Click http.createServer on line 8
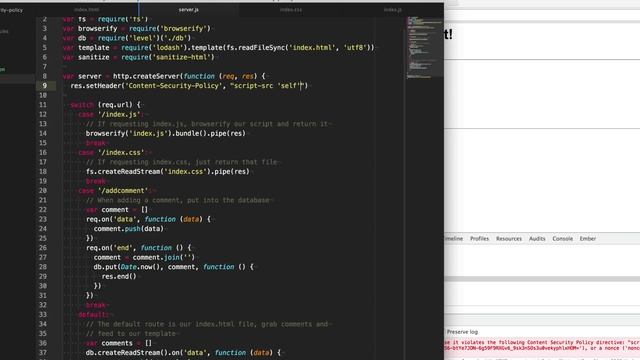This screenshot has width=640, height=360. (146, 76)
